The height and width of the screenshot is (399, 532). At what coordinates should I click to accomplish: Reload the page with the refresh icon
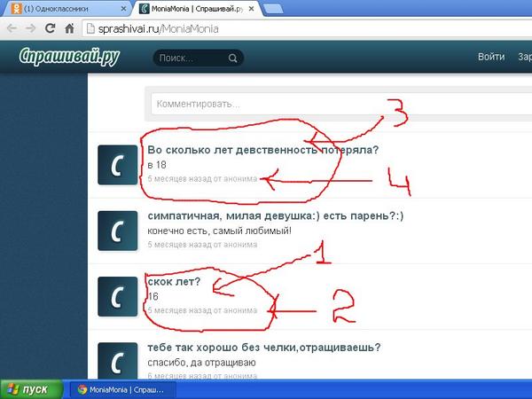51,28
